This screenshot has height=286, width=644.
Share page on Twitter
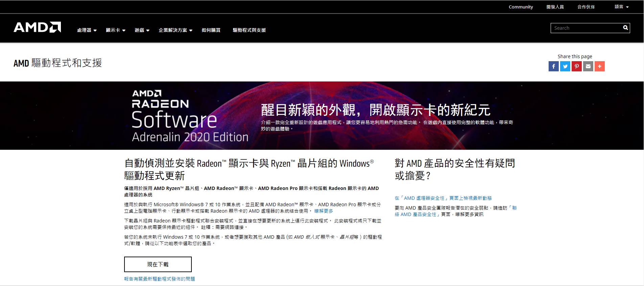[x=565, y=66]
